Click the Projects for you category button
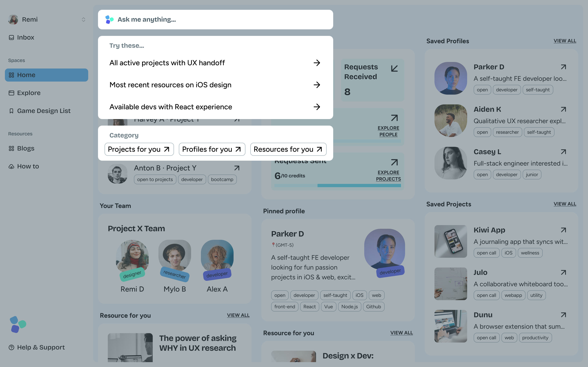 click(139, 149)
